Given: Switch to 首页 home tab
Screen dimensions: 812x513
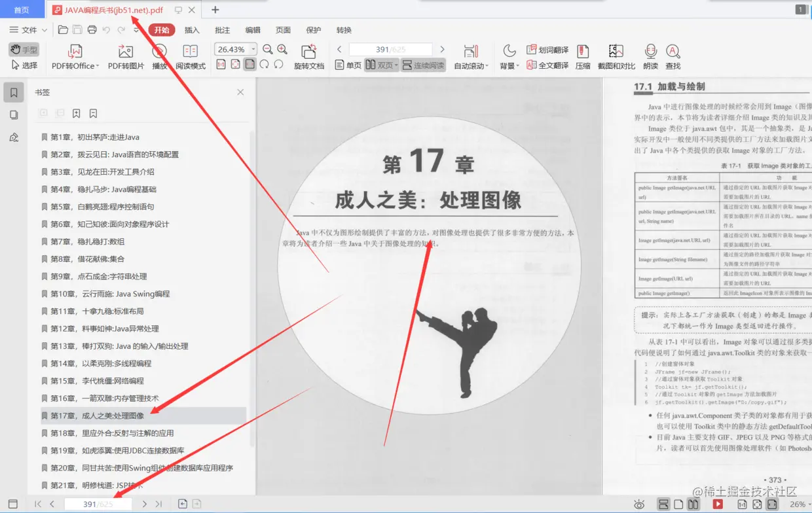Looking at the screenshot, I should pos(22,10).
